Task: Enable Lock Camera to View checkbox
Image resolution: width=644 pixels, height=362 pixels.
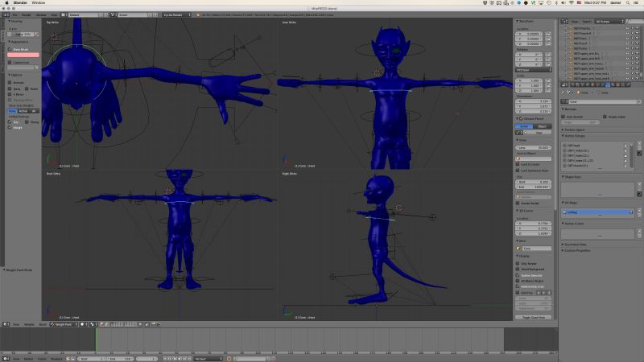Action: (x=518, y=171)
